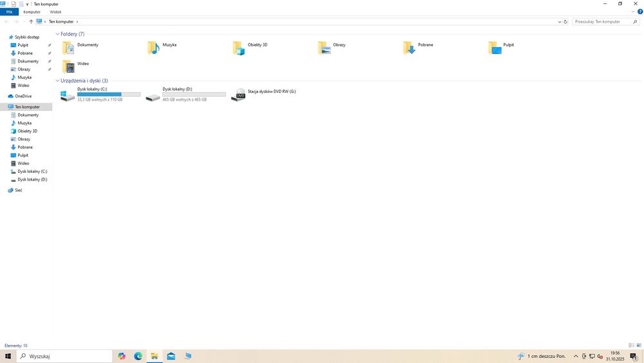Image resolution: width=644 pixels, height=363 pixels.
Task: Click the Elementy: 10 status bar text
Action: pyautogui.click(x=16, y=346)
